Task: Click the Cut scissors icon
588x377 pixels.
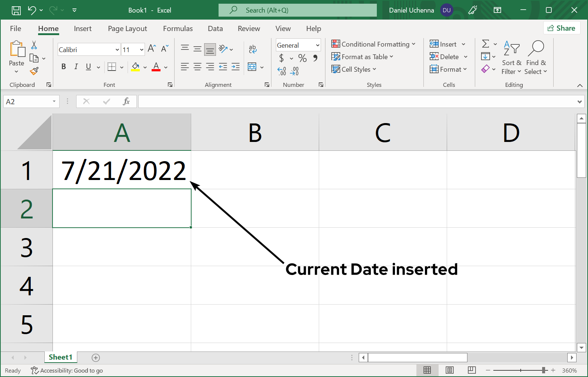Action: (34, 45)
